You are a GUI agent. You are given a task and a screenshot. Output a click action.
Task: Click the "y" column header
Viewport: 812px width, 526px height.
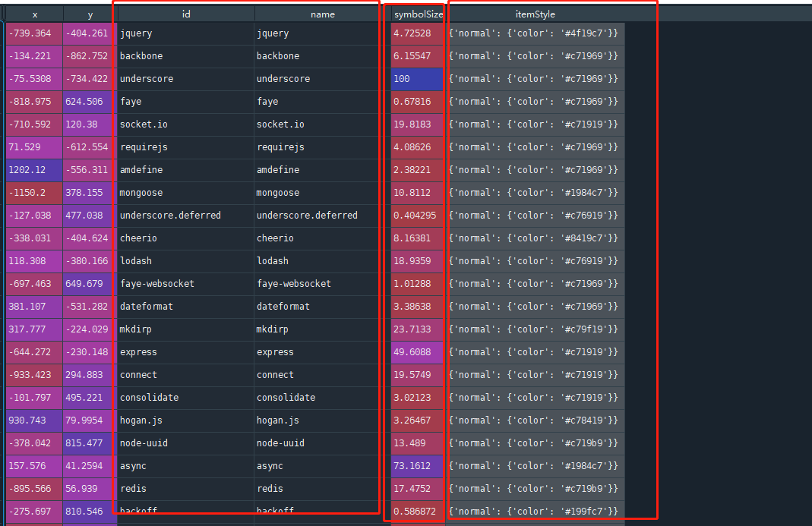[x=90, y=14]
